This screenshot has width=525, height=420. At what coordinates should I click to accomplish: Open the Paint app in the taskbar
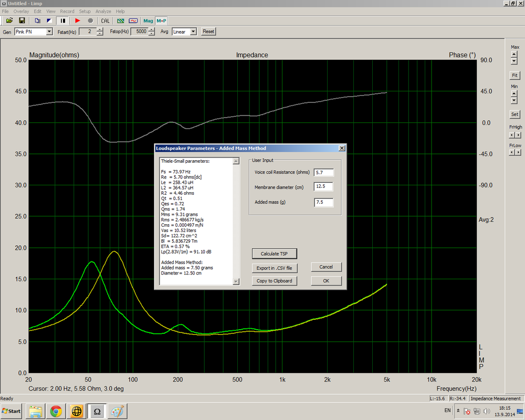117,411
